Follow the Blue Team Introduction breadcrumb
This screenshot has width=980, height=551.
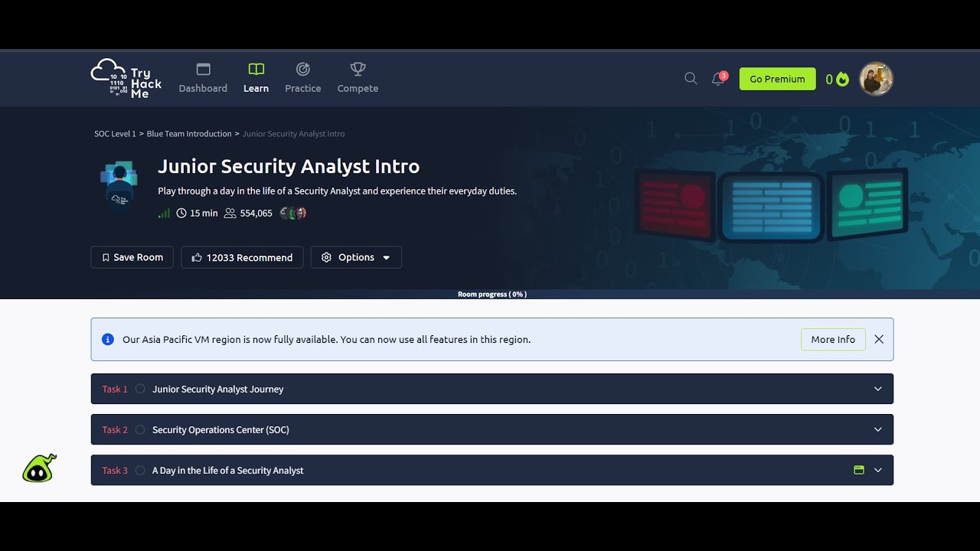tap(189, 134)
